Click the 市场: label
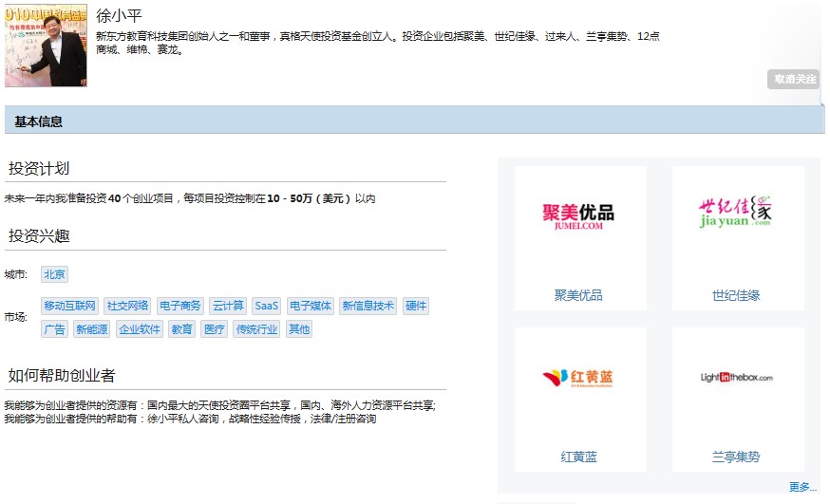Viewport: 830px width, 504px height. [16, 317]
